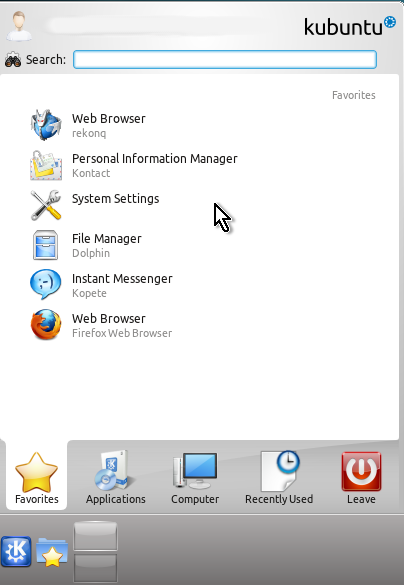Launch Kopete speech bubble icon

(x=46, y=284)
